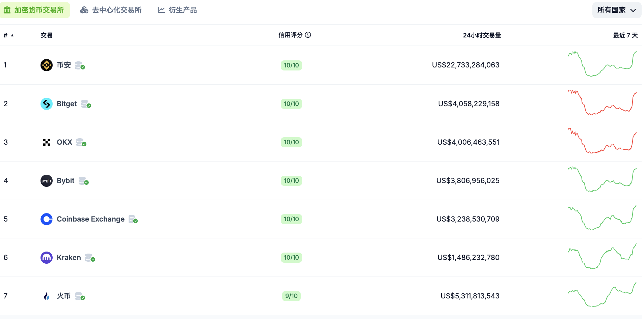Open the Bitget exchange link

(x=67, y=104)
